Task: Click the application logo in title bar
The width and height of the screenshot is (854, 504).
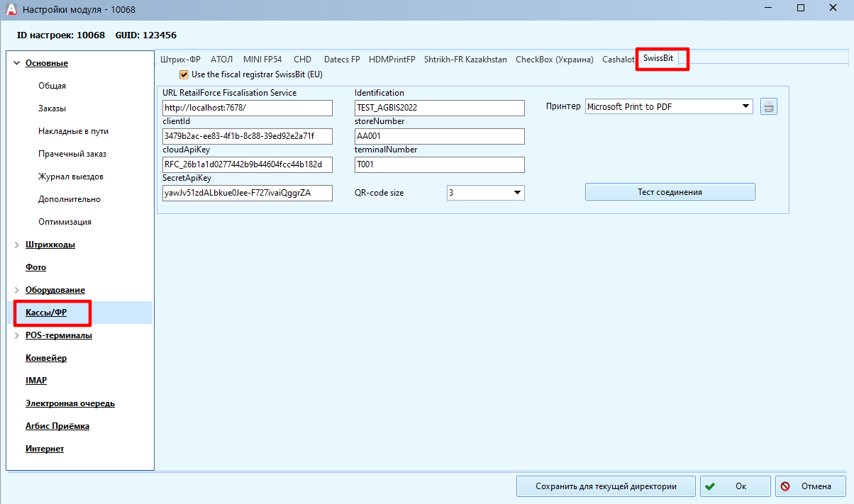Action: 11,9
